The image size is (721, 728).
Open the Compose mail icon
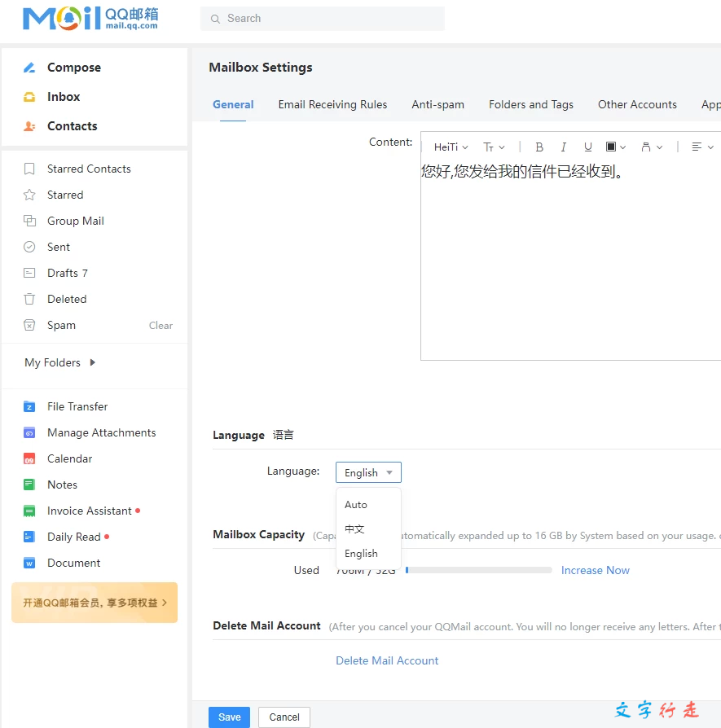(30, 68)
